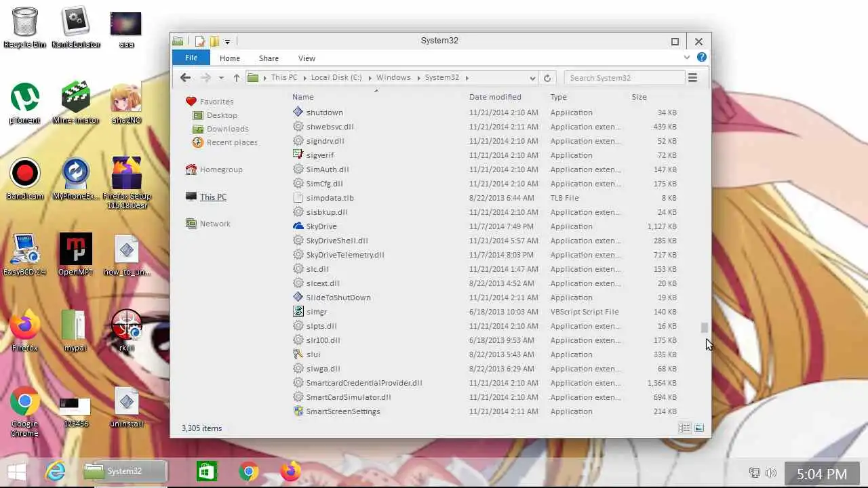
Task: Open the Konfabulator desktop icon
Action: pyautogui.click(x=75, y=27)
